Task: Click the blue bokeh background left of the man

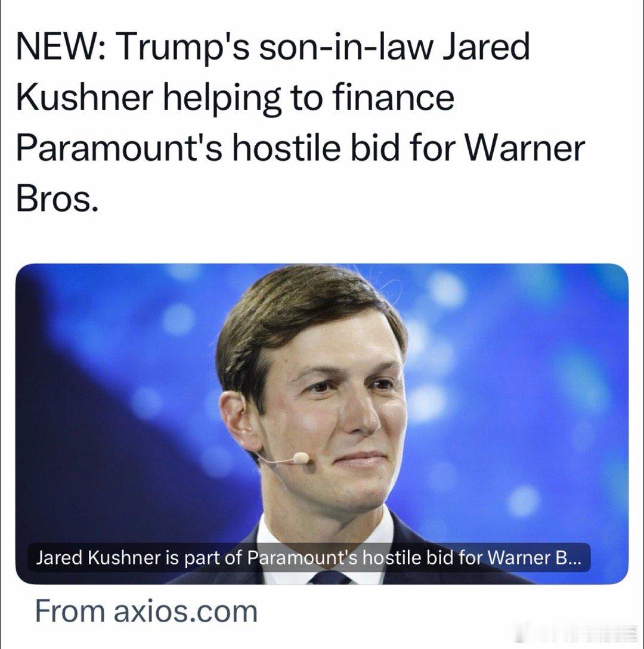Action: 116,393
